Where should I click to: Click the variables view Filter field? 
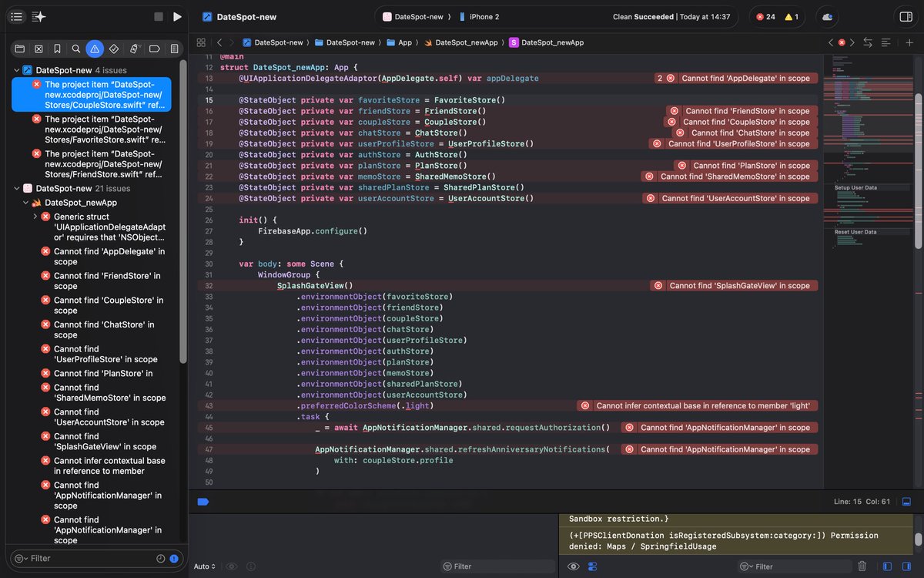click(497, 566)
